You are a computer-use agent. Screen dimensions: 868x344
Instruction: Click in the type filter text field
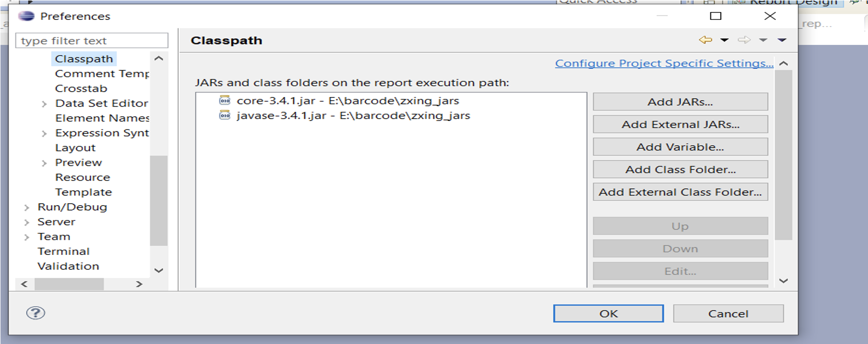(x=92, y=41)
